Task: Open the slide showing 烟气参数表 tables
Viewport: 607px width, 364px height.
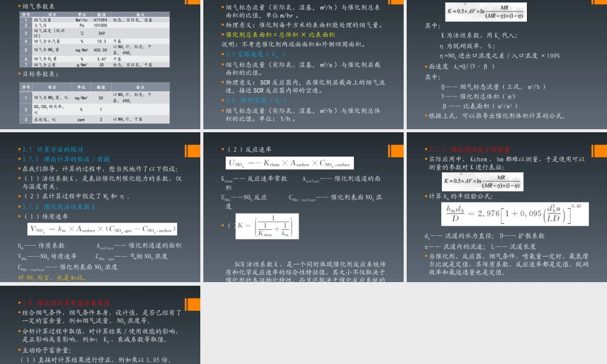Action: (x=100, y=64)
